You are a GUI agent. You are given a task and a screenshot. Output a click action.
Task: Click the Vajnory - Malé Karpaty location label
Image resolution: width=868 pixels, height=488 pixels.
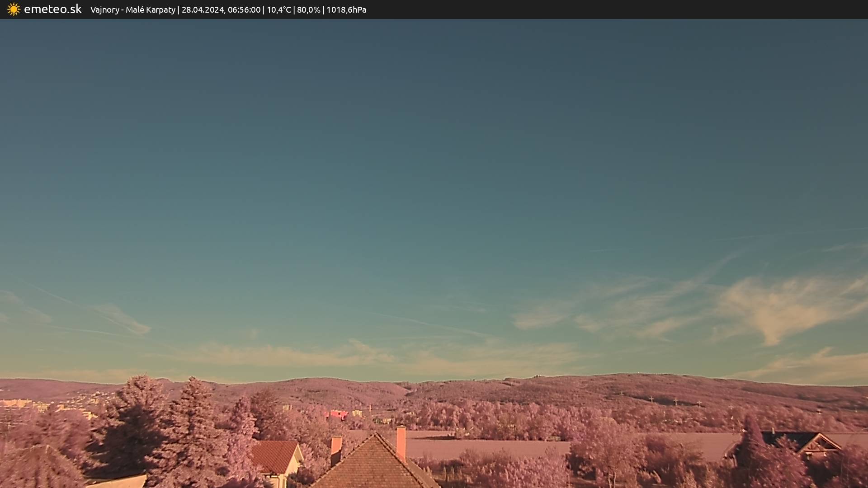coord(132,10)
